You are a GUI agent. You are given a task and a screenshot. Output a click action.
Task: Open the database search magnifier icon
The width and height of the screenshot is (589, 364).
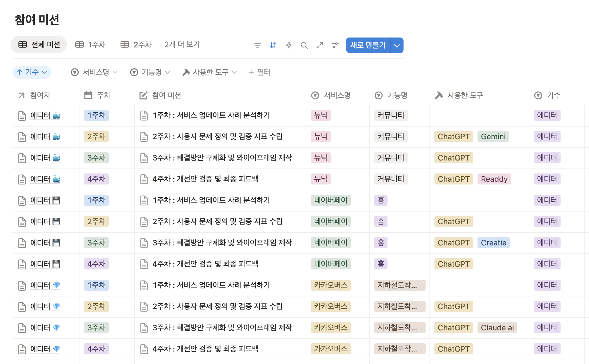(x=304, y=45)
